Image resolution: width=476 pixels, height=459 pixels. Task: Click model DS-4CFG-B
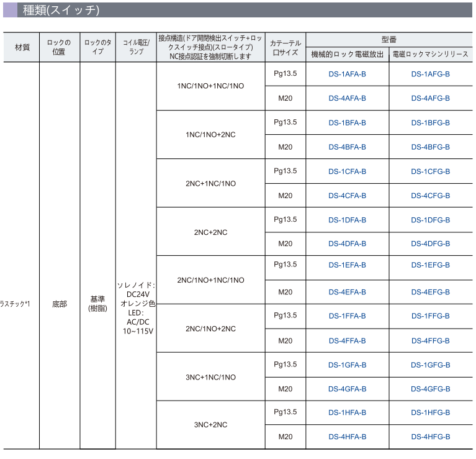(x=430, y=196)
